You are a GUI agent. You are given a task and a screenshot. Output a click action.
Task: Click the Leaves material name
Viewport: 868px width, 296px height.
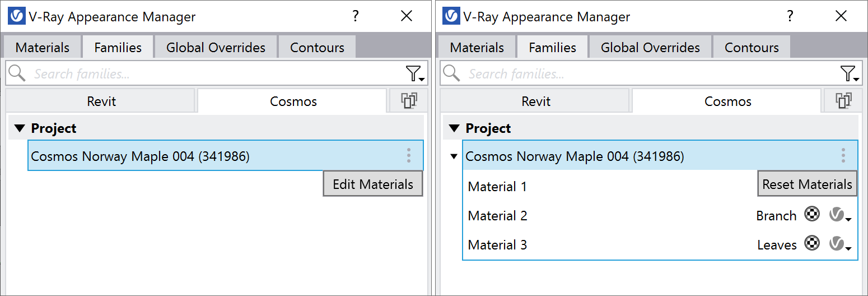click(777, 245)
